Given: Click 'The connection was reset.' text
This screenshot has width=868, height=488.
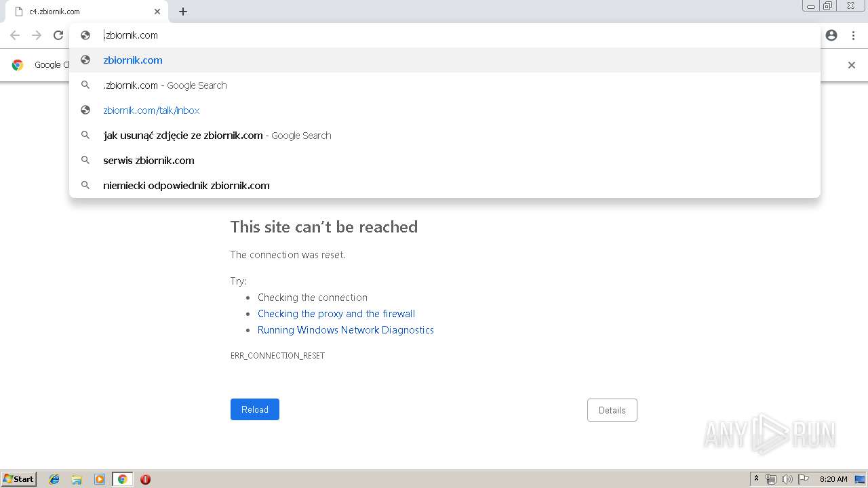Looking at the screenshot, I should click(288, 255).
